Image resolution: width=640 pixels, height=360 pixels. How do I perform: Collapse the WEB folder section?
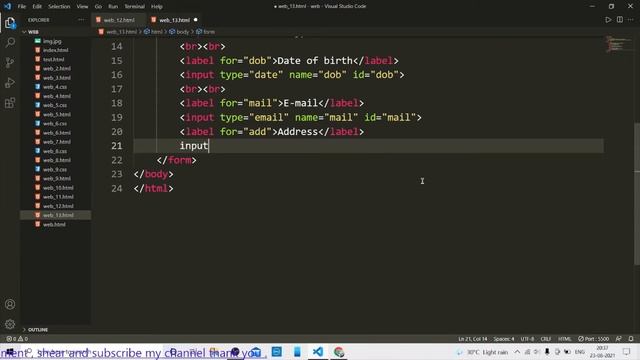56,32
